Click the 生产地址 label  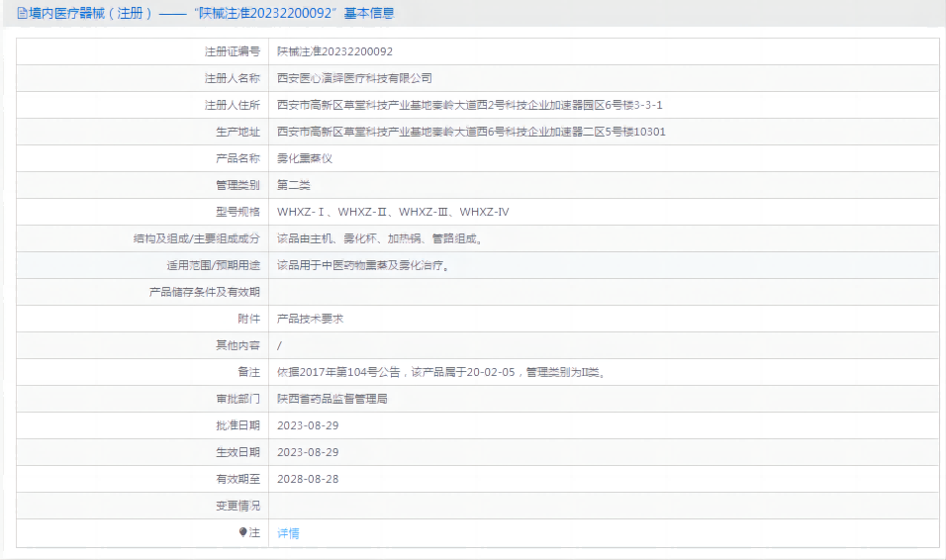(x=237, y=132)
